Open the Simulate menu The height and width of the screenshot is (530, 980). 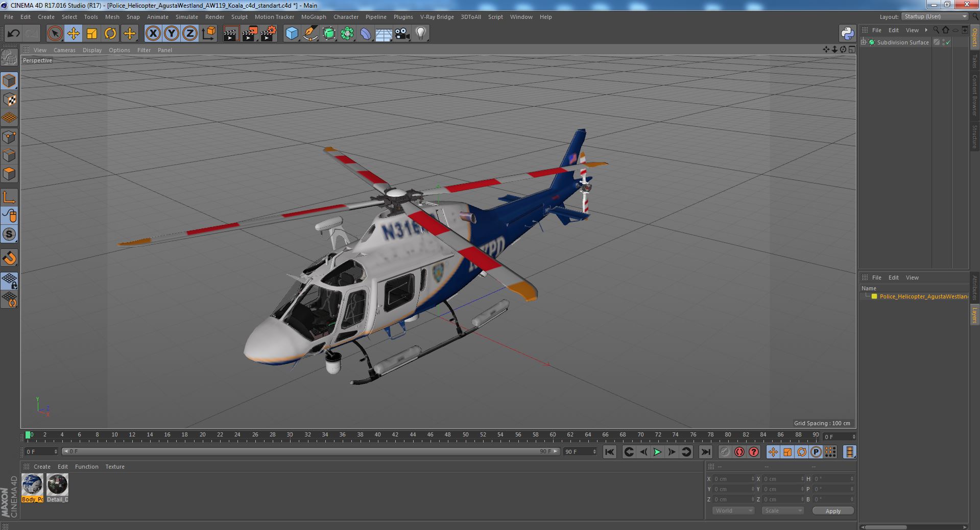point(186,17)
